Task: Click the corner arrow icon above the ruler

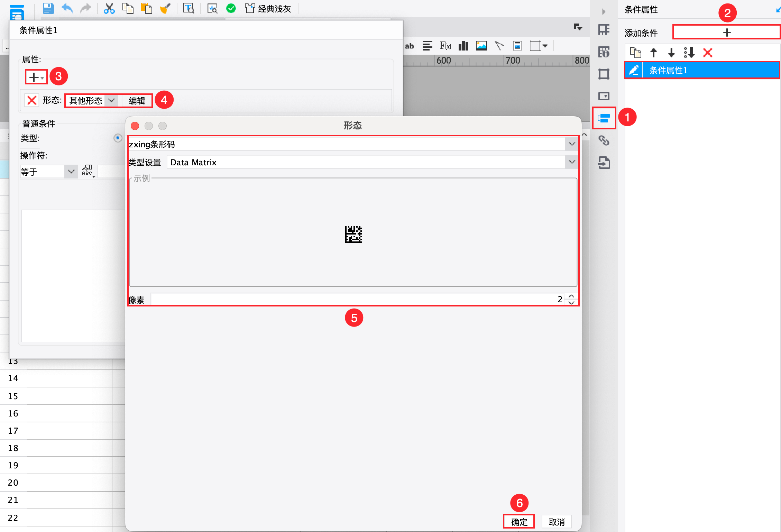Action: tap(578, 27)
